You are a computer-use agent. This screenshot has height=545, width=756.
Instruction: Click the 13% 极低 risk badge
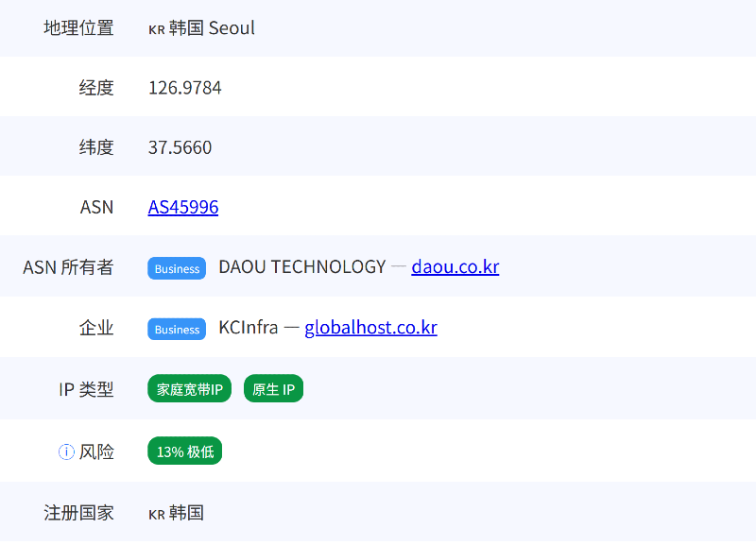tap(185, 451)
